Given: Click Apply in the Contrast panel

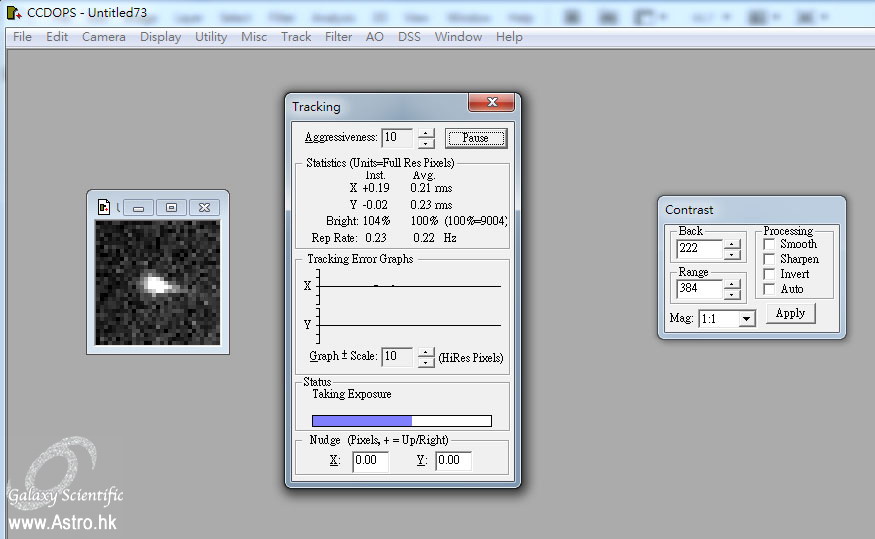Looking at the screenshot, I should (790, 313).
